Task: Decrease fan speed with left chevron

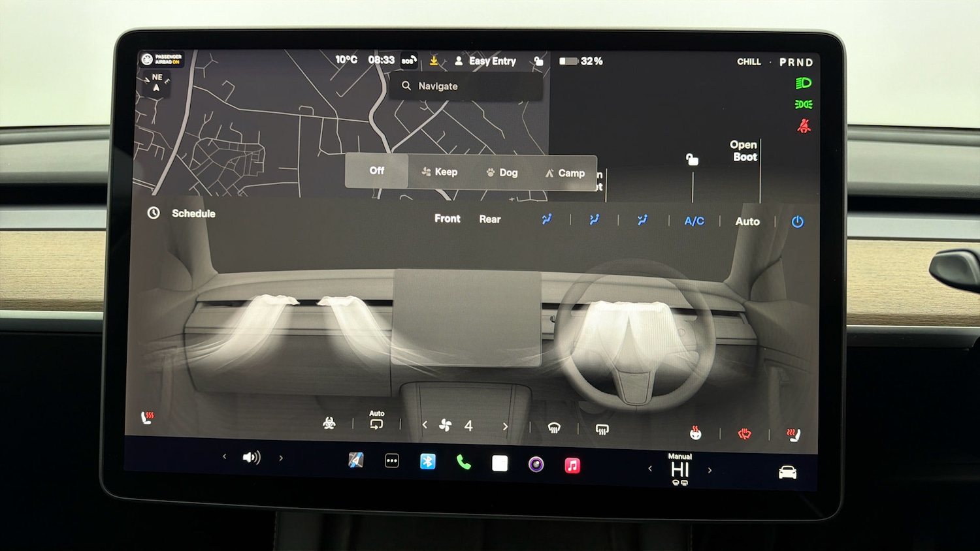Action: tap(425, 425)
